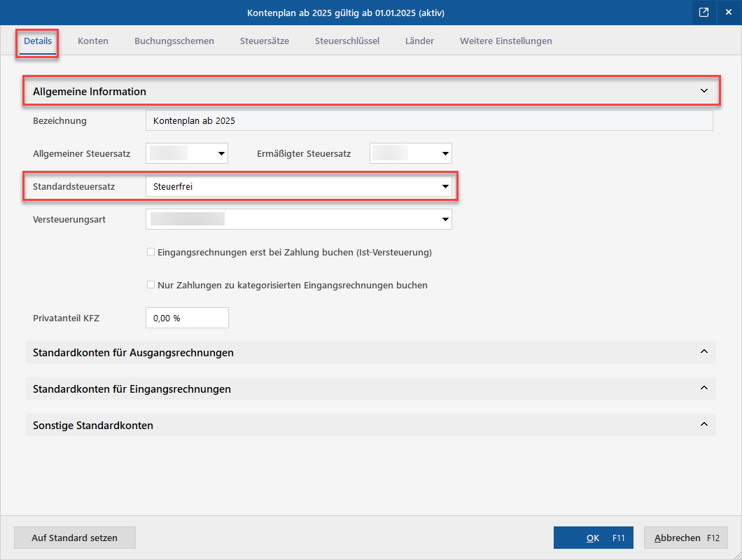
Task: Click into the Privatanteil KFZ percentage field
Action: [187, 318]
